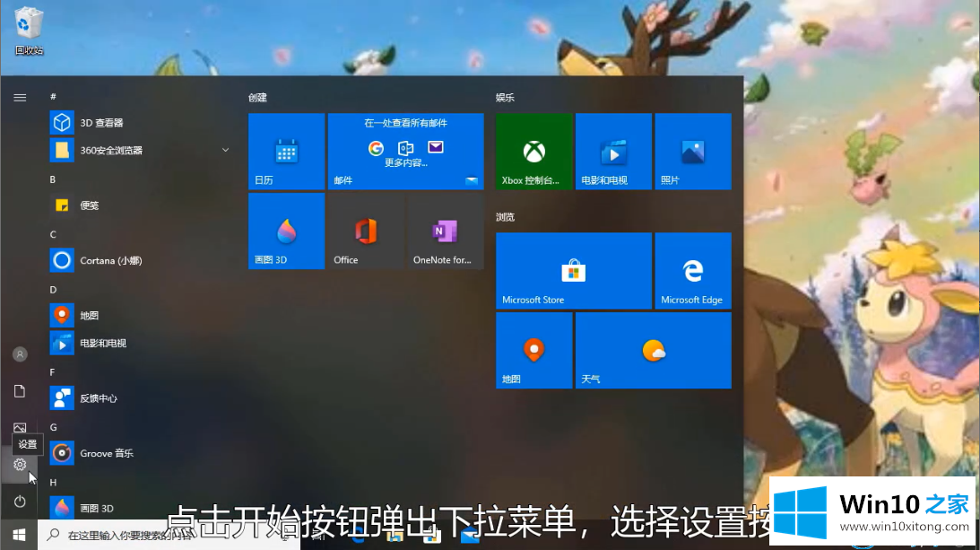
Task: Click the taskbar search box
Action: (169, 535)
